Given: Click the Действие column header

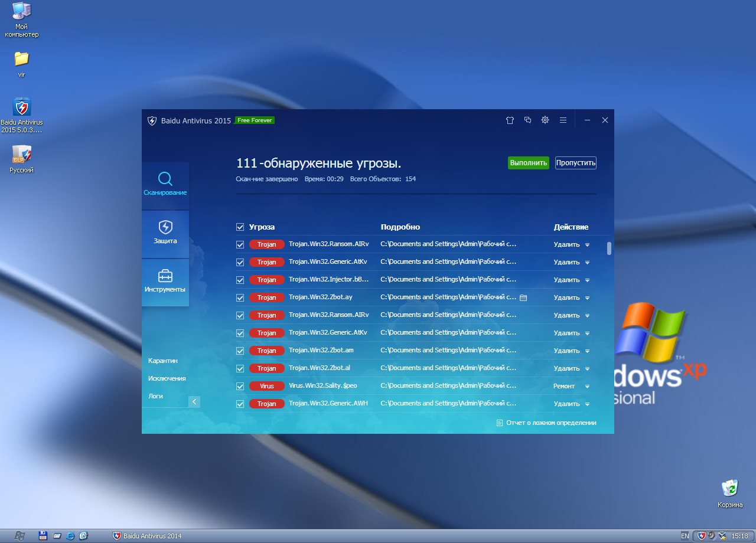Looking at the screenshot, I should [x=571, y=227].
